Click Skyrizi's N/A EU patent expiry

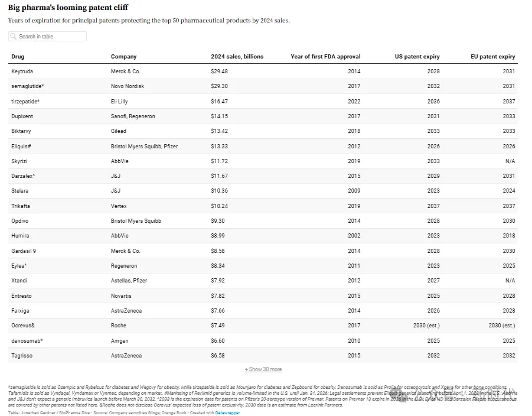pos(510,161)
